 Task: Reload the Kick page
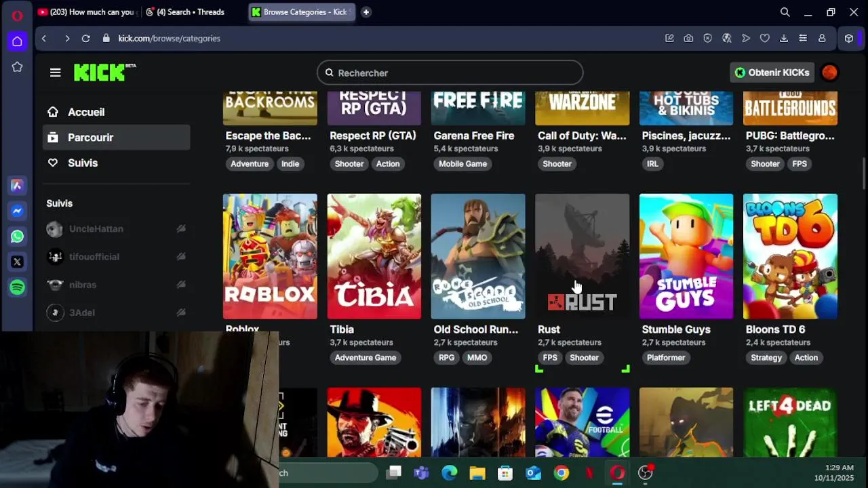(x=86, y=39)
